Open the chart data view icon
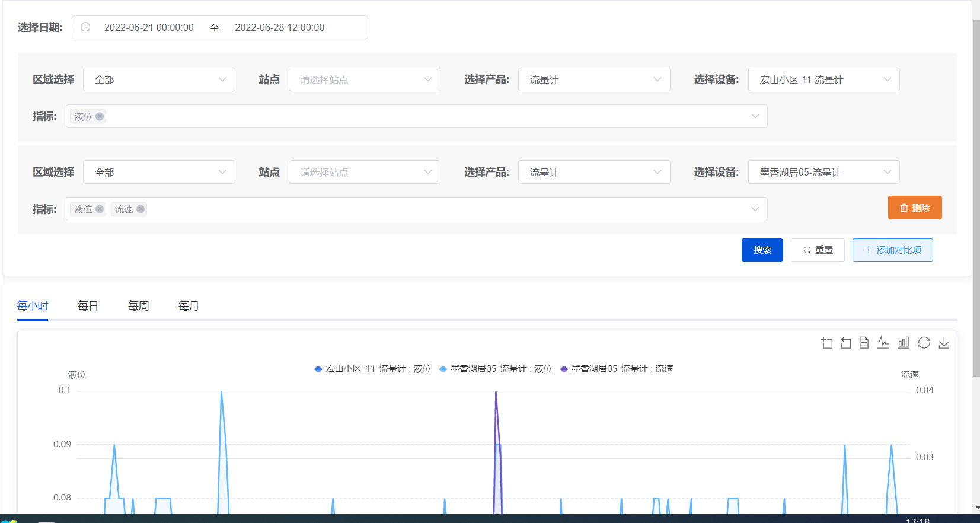This screenshot has height=523, width=980. click(x=864, y=343)
